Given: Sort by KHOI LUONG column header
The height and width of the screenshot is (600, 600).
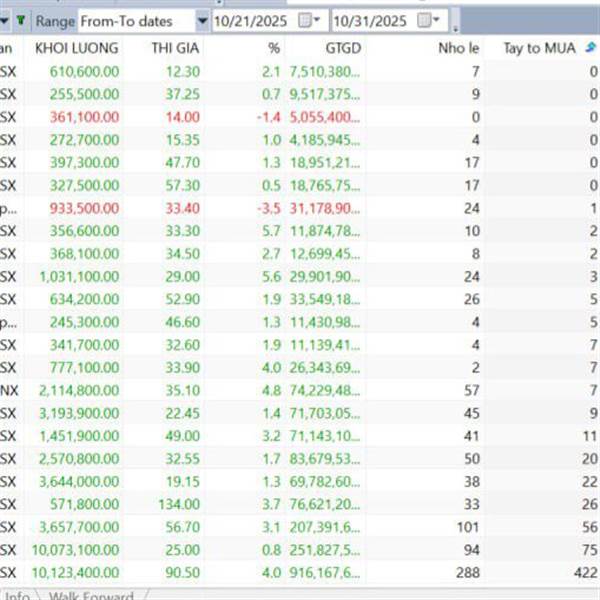Looking at the screenshot, I should coord(77,48).
